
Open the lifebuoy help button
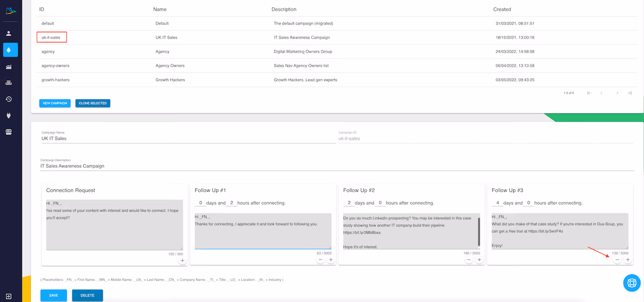click(x=632, y=283)
